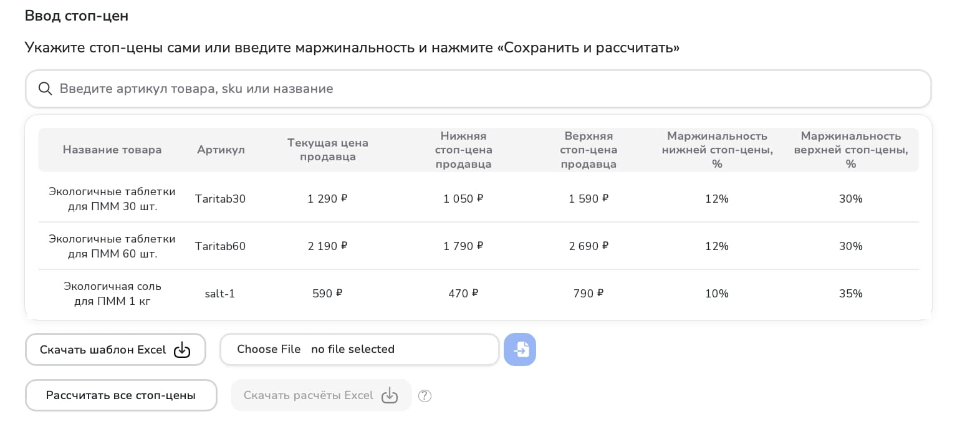980x424 pixels.
Task: Click article 'Taritab60'
Action: pyautogui.click(x=220, y=246)
